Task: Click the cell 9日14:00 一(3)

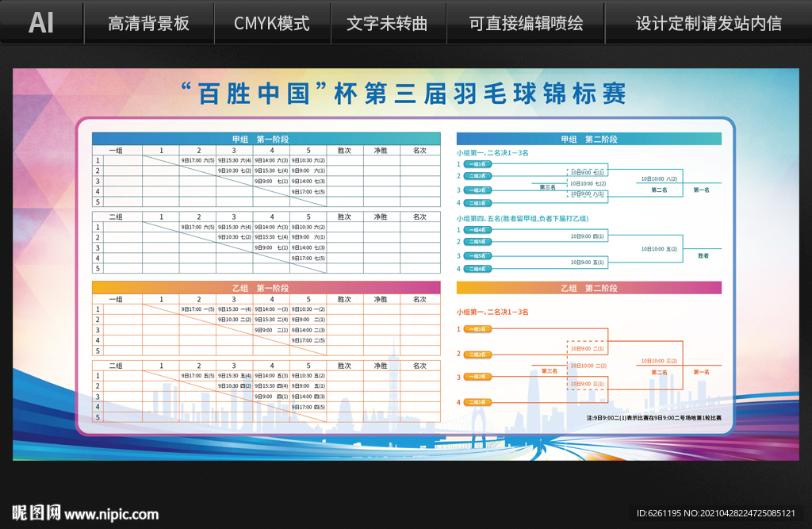Action: click(271, 309)
